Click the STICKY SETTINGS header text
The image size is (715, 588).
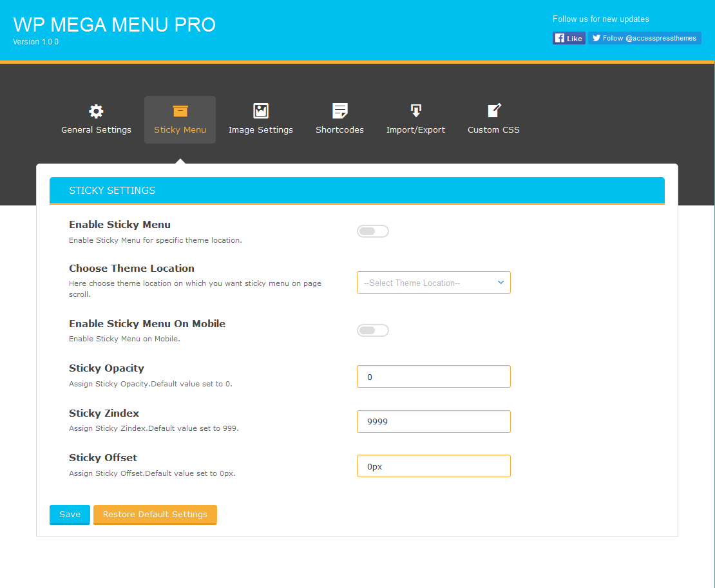[112, 191]
